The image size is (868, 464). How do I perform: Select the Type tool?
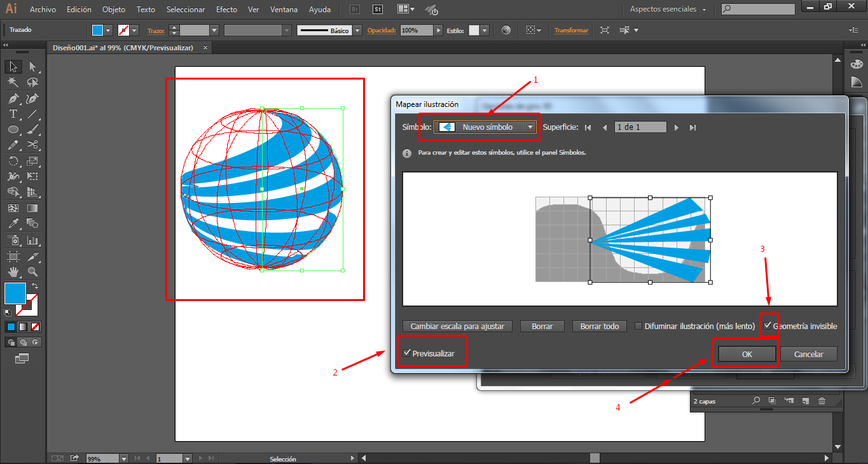point(13,115)
